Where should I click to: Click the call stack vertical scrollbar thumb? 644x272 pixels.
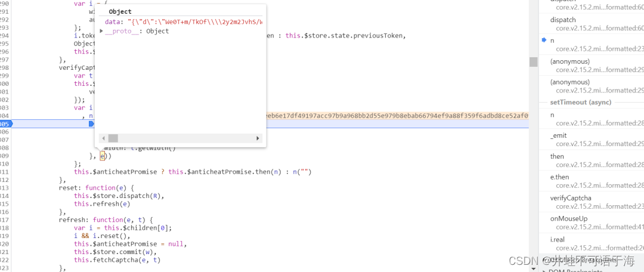click(x=533, y=62)
